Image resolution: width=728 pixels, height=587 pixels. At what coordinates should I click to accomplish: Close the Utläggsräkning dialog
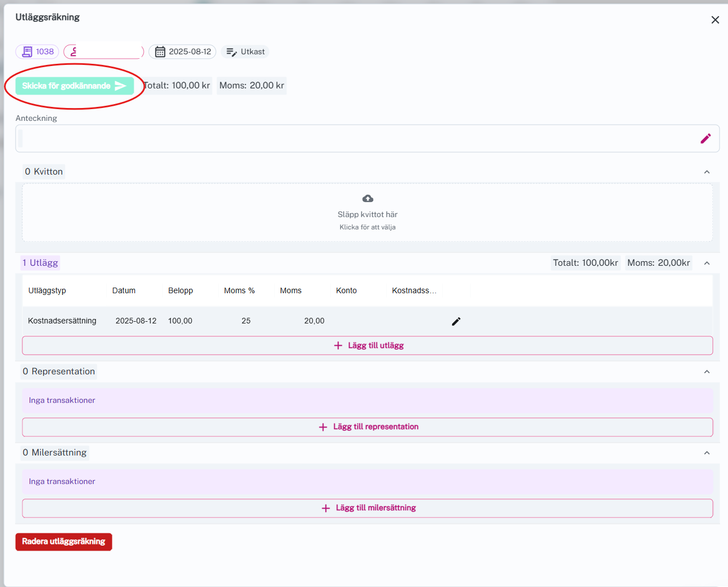click(x=715, y=20)
